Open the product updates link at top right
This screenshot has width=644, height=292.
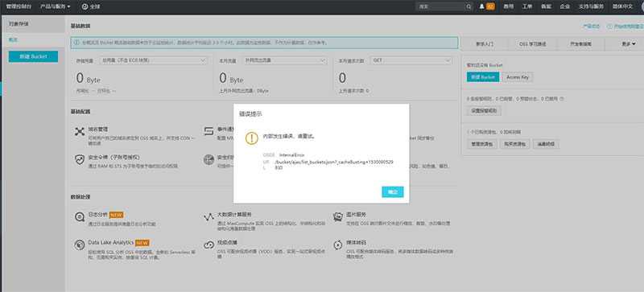point(591,26)
